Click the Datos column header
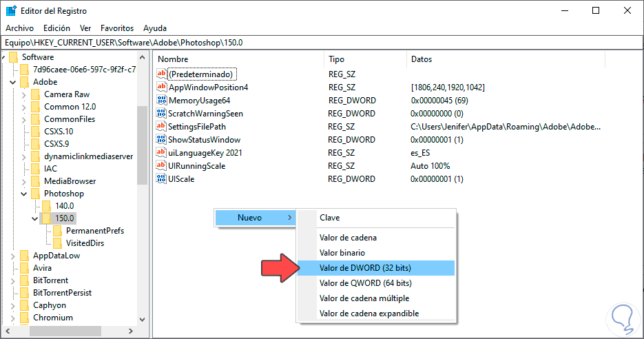Screen dimensions: 644x339 point(422,59)
